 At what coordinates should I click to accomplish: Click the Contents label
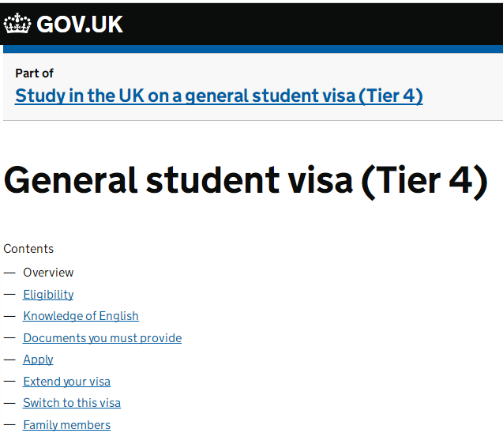(x=28, y=249)
